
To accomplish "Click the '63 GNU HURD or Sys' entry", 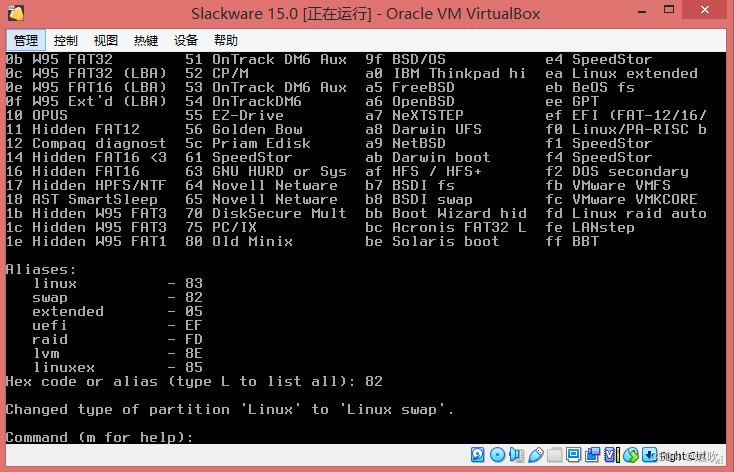I will [266, 171].
